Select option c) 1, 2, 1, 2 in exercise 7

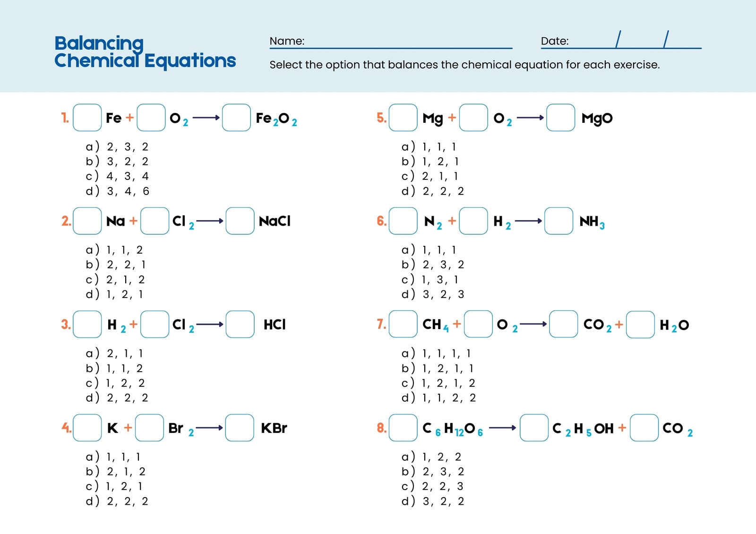point(438,383)
